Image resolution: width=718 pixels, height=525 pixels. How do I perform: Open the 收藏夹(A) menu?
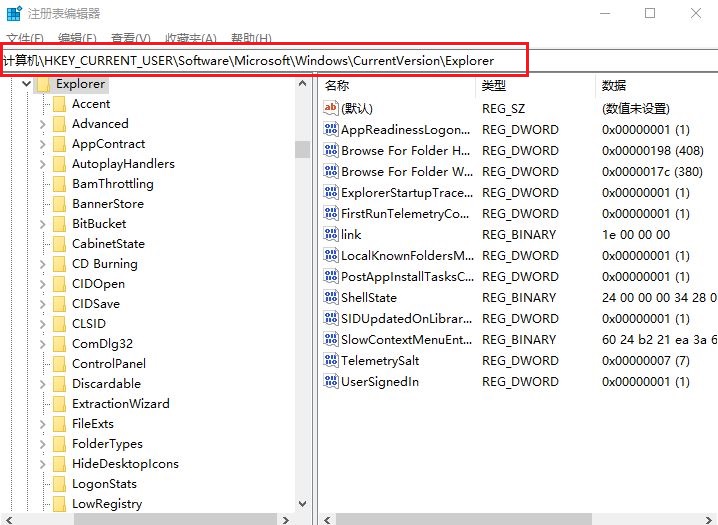pos(190,38)
